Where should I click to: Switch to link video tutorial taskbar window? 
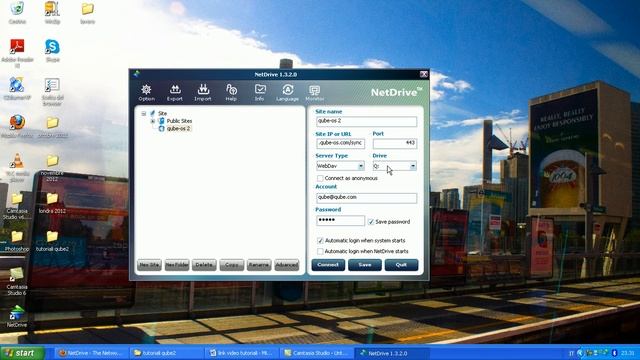(242, 353)
